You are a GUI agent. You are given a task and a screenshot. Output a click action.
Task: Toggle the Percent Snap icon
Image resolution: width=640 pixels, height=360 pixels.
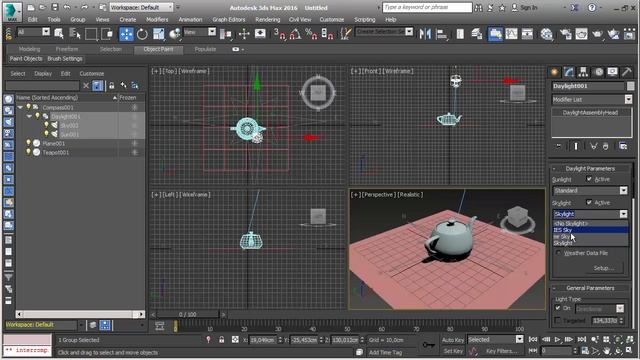click(x=311, y=34)
